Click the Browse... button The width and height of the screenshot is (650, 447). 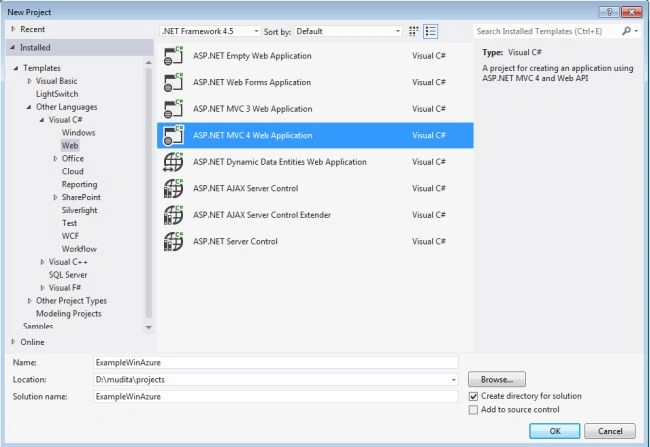point(497,379)
